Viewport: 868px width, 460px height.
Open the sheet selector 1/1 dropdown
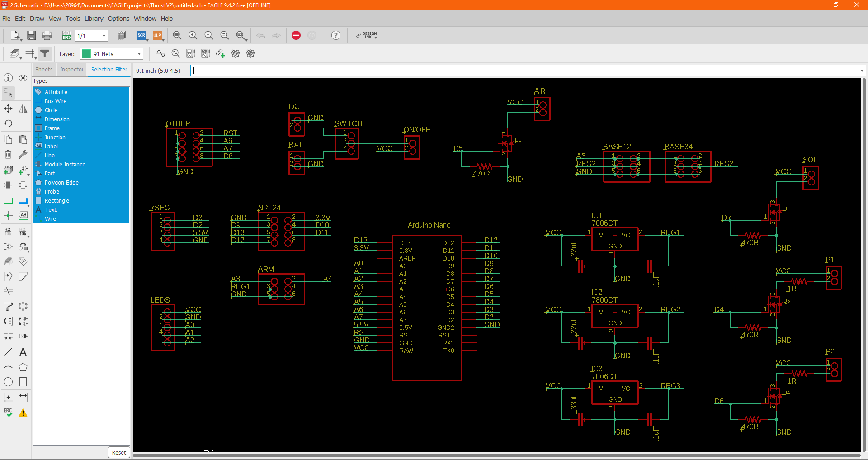point(92,36)
